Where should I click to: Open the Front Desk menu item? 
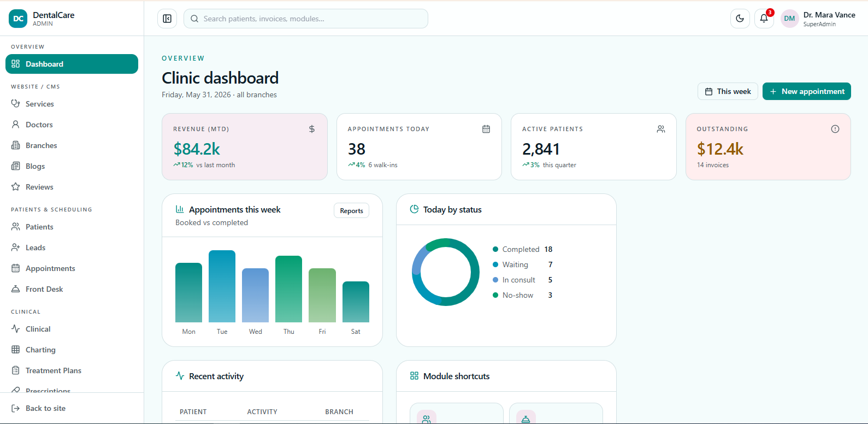tap(72, 289)
